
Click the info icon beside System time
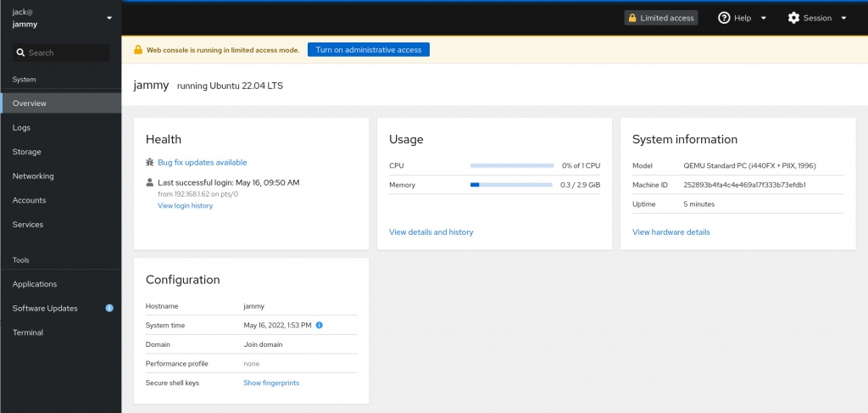(x=320, y=326)
